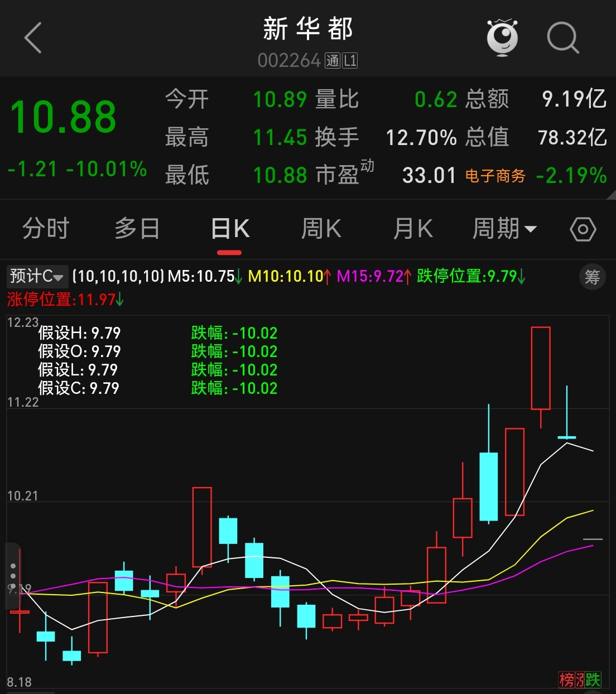
Task: Tap 总值 value 78.32亿
Action: (572, 137)
